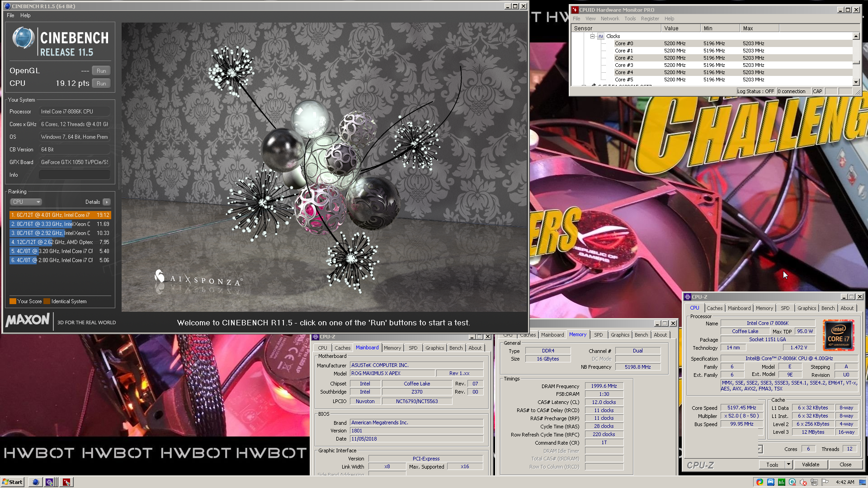Click the Clocks node icon in HWMonitor

(601, 36)
